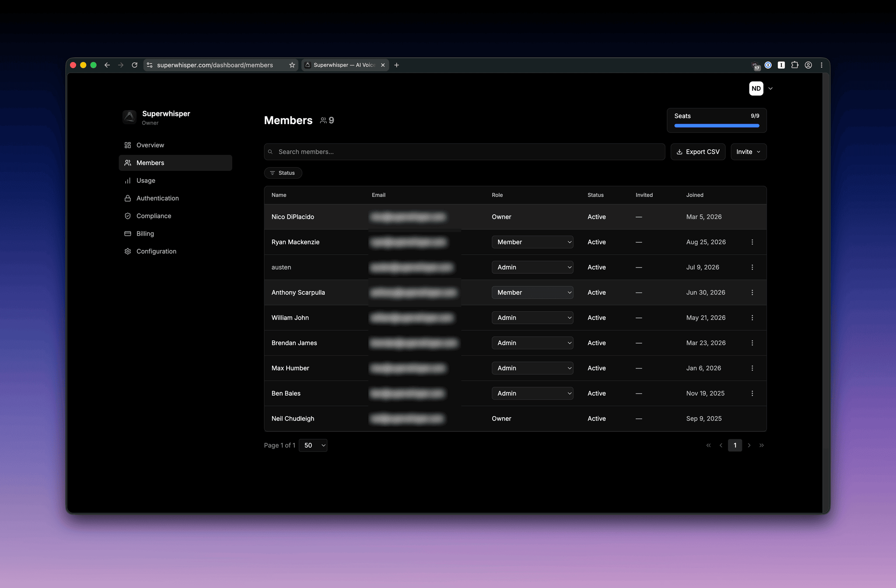Open Overview in the sidebar
The width and height of the screenshot is (896, 588).
pyautogui.click(x=175, y=145)
